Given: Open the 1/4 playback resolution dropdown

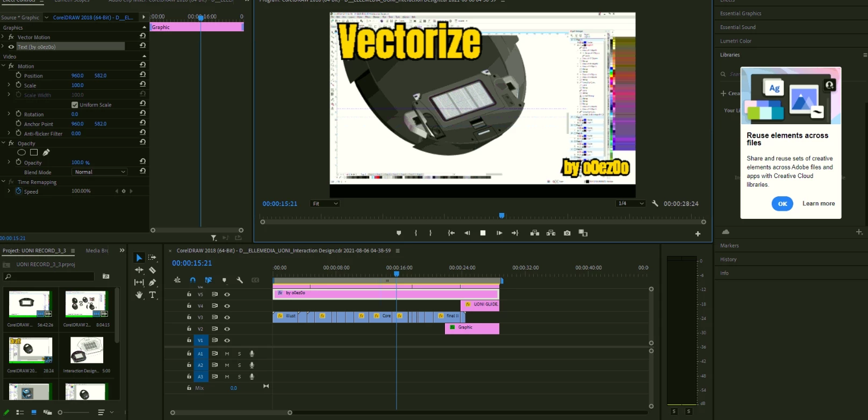Looking at the screenshot, I should point(630,203).
